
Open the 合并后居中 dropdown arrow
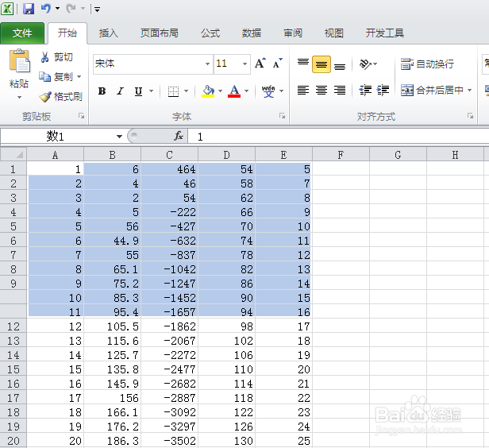[469, 91]
